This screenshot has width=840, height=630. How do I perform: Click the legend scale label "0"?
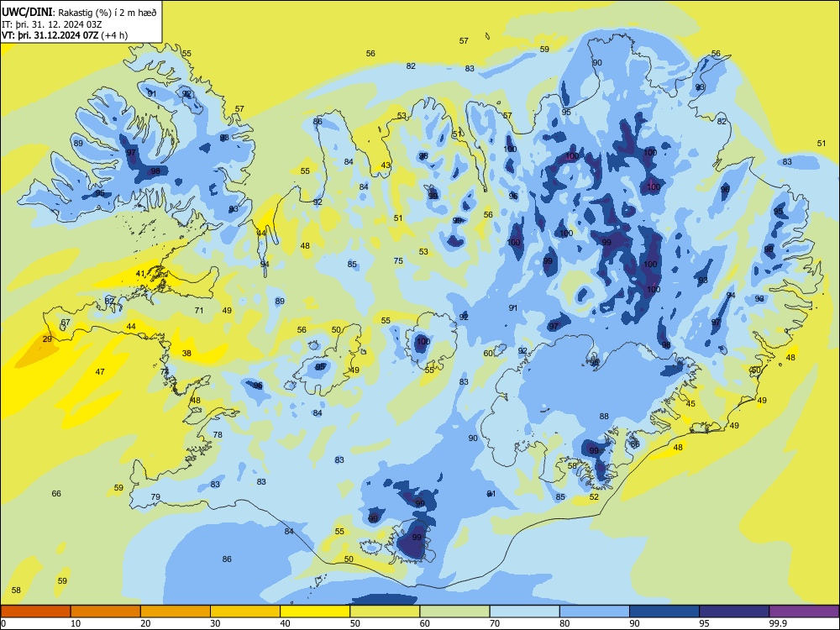pyautogui.click(x=3, y=623)
